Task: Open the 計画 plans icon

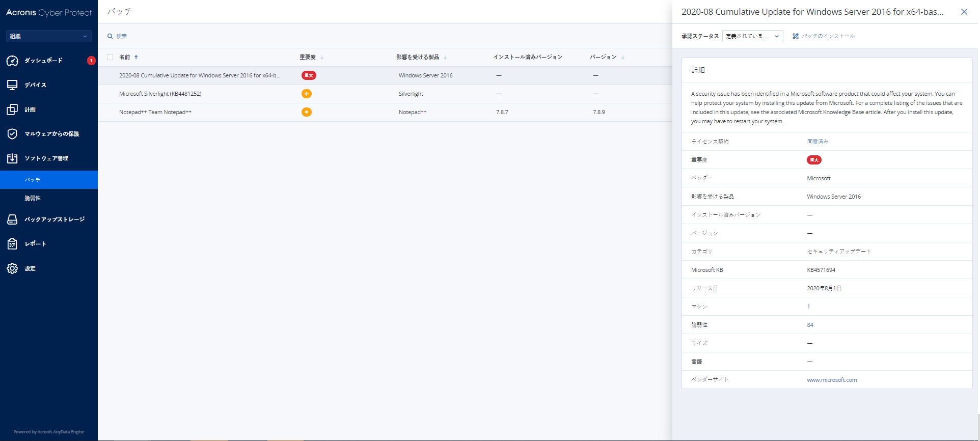Action: [x=12, y=109]
